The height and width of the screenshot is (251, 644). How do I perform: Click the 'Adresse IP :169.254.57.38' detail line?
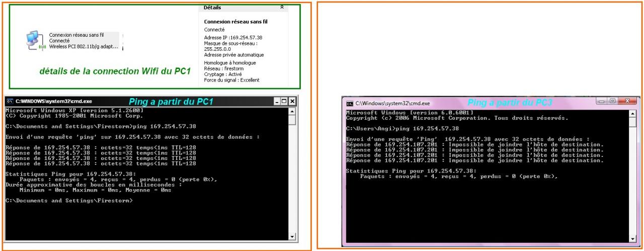(233, 37)
